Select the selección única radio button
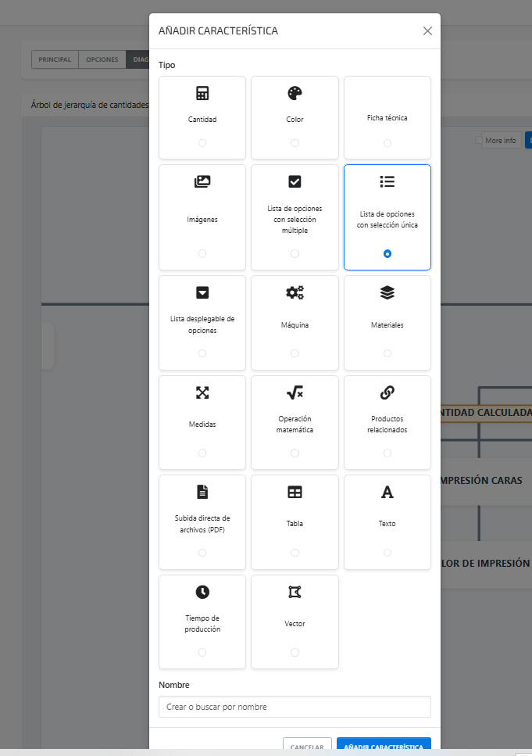 point(387,253)
